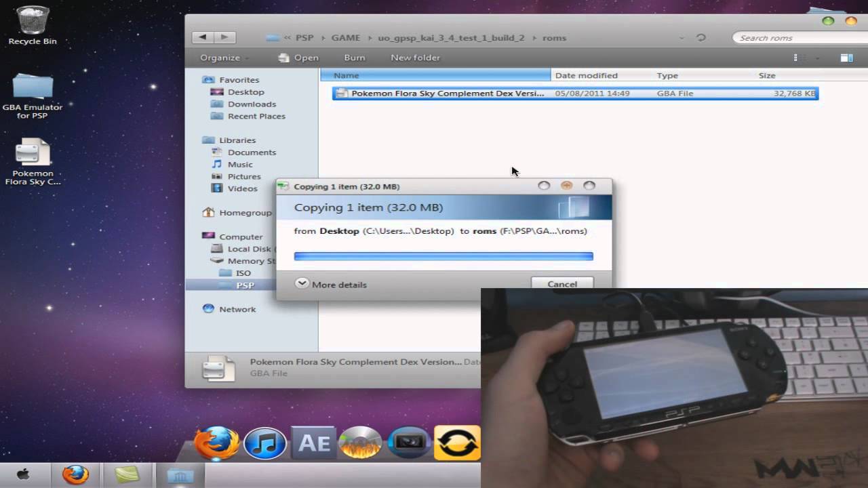Open After Effects from the dock

coord(313,443)
